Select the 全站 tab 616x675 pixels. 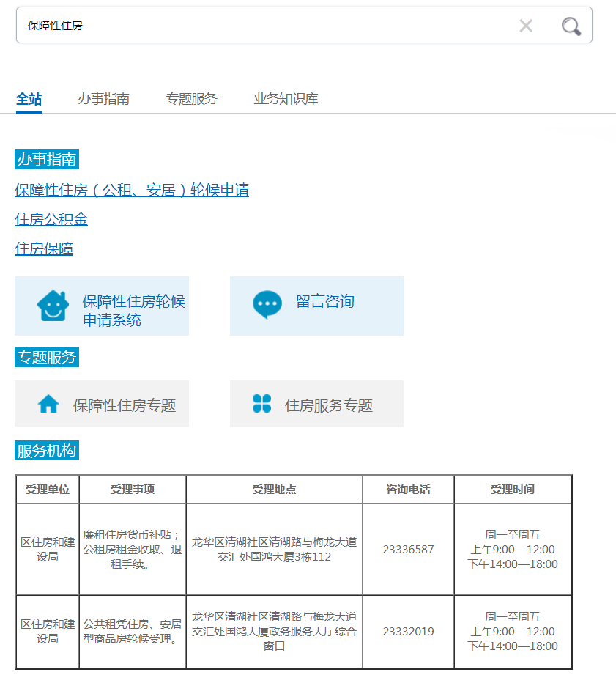pyautogui.click(x=29, y=99)
